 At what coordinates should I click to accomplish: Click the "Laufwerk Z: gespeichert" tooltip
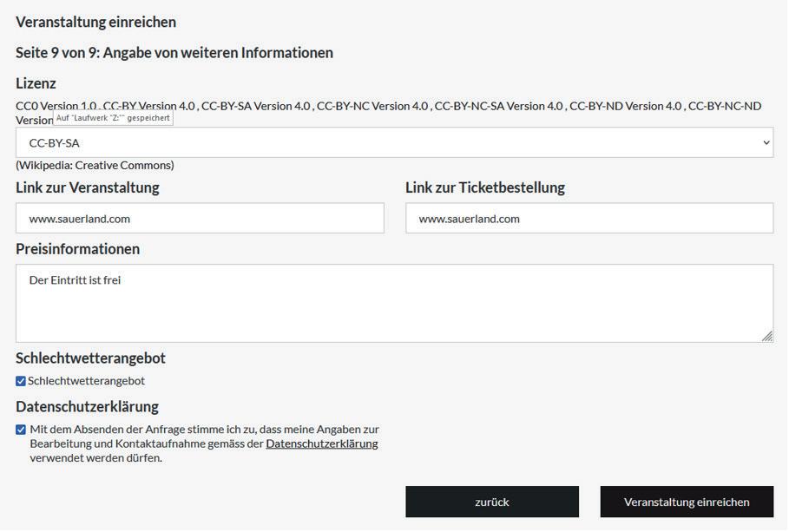coord(114,117)
